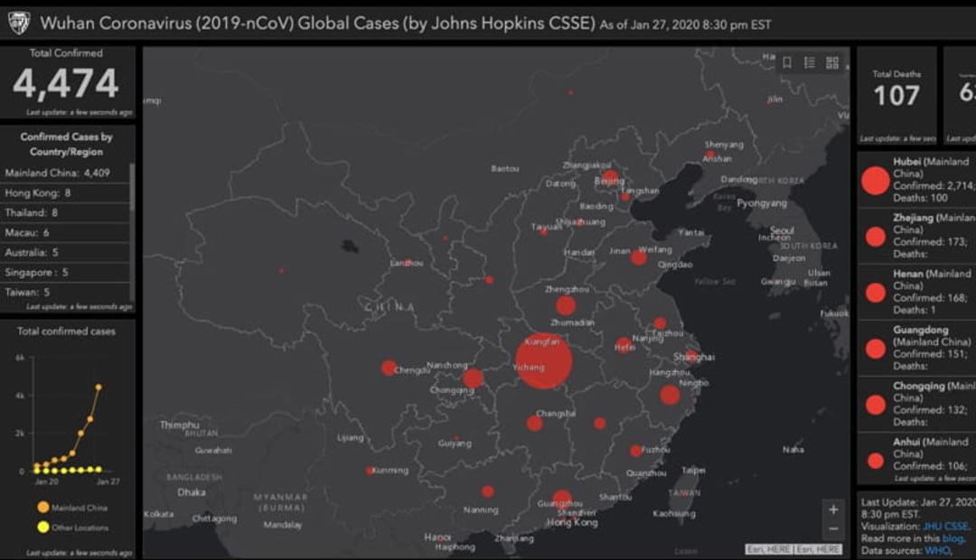Select the Macau: 6 row
The width and height of the screenshot is (976, 560).
coord(65,233)
